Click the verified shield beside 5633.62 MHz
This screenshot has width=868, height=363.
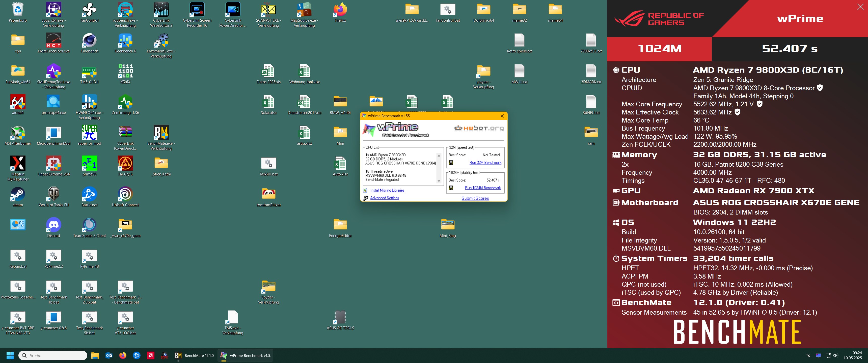coord(737,112)
